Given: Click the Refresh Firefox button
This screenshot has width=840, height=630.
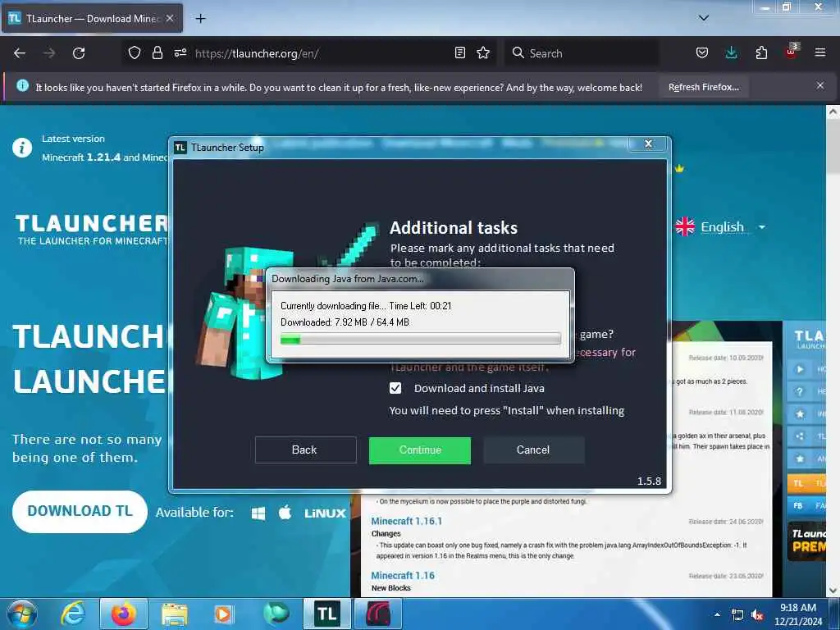Looking at the screenshot, I should point(703,87).
